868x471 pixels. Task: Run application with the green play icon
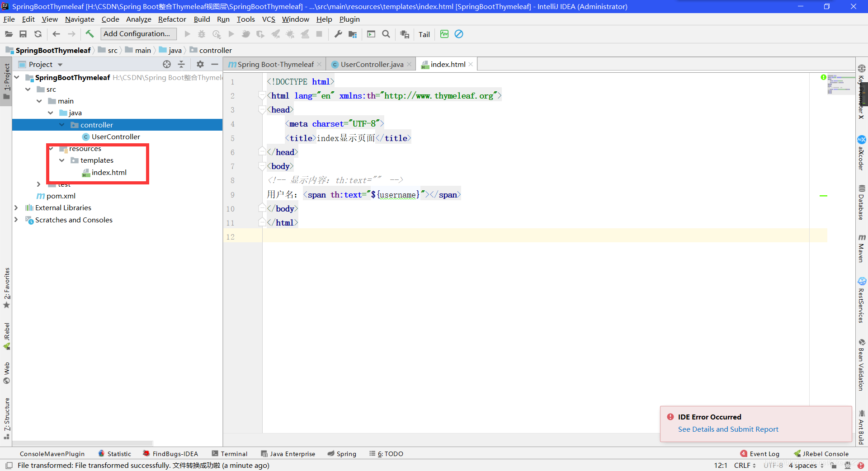[187, 34]
